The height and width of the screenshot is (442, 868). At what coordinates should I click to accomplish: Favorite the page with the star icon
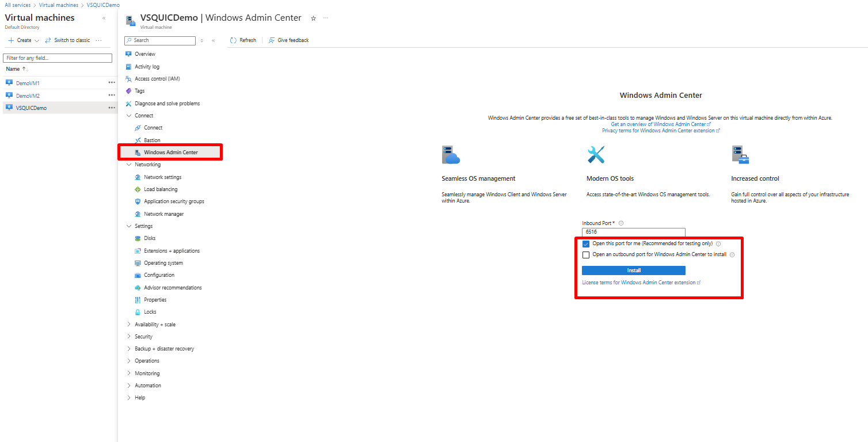(x=313, y=18)
